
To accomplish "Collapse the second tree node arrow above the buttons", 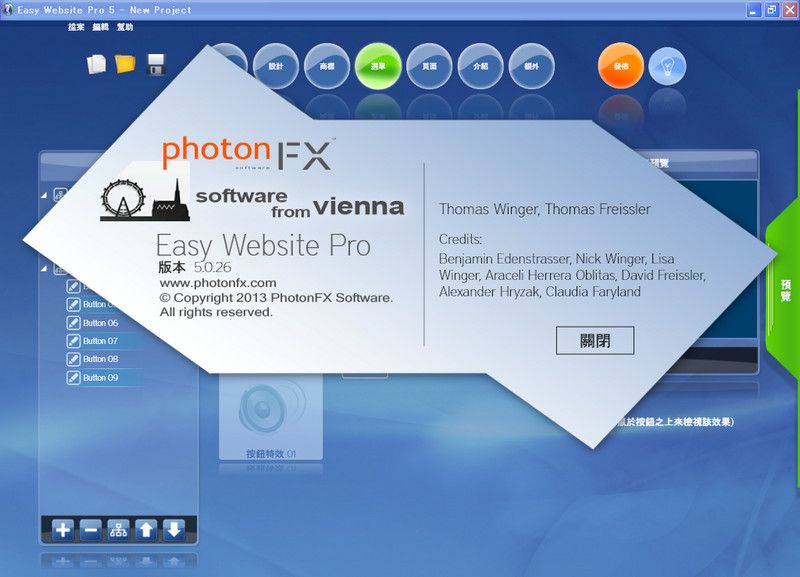I will (x=44, y=268).
